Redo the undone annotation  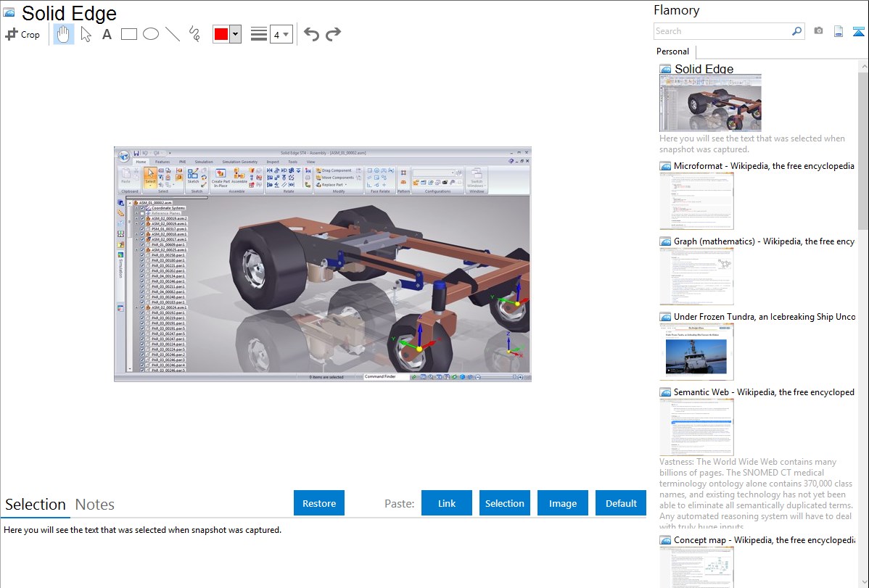point(333,34)
